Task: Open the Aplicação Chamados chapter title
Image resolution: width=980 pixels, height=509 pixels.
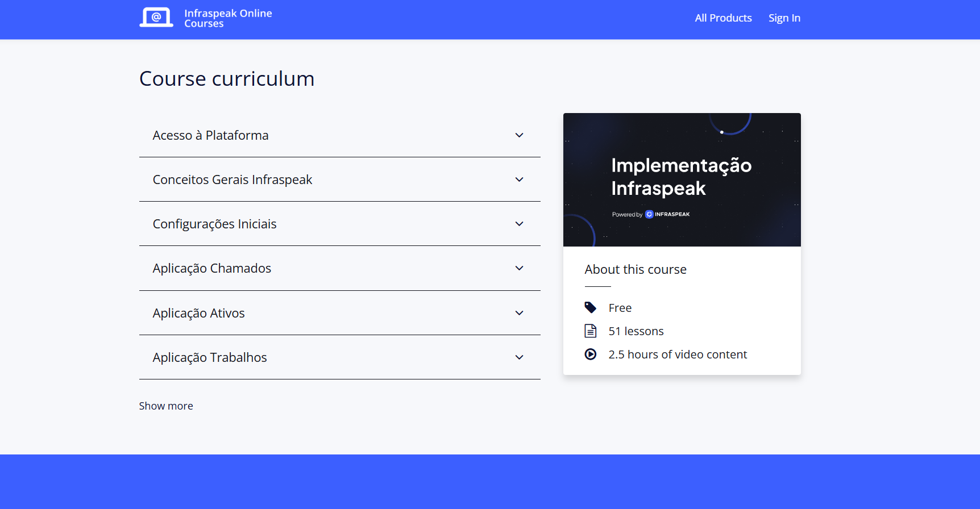Action: coord(211,268)
